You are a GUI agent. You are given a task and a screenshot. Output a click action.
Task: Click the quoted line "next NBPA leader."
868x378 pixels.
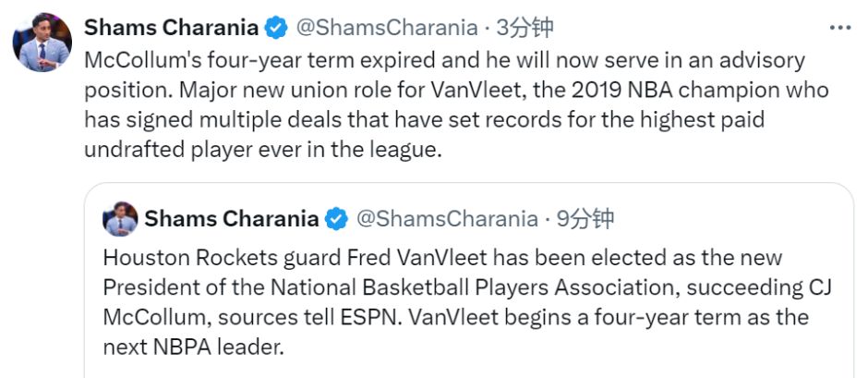click(x=193, y=348)
